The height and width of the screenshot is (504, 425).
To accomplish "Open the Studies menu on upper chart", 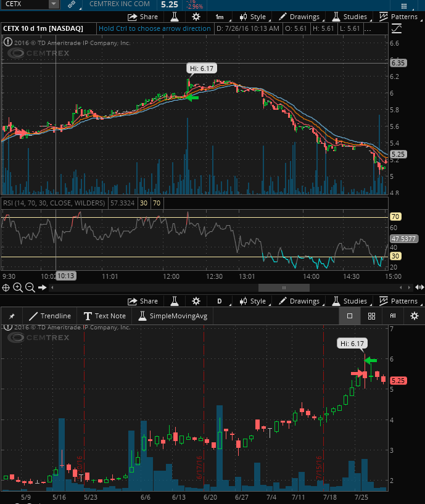I will [350, 17].
